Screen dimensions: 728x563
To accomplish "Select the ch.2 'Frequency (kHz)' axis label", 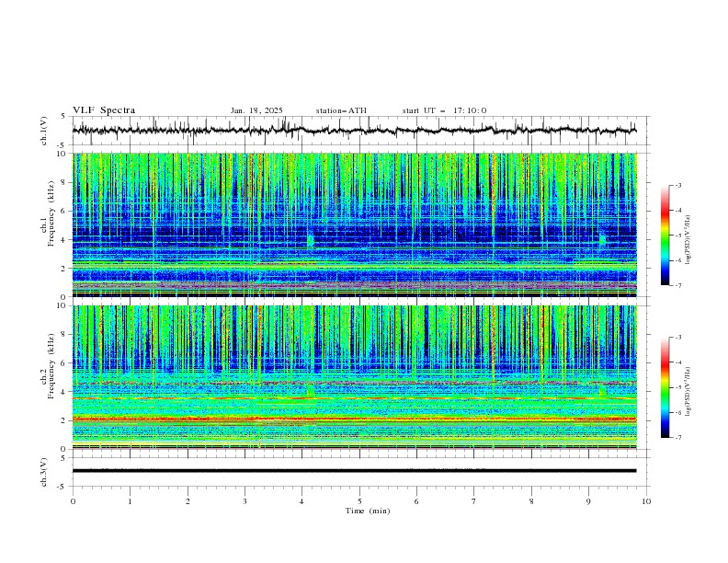I will (51, 366).
